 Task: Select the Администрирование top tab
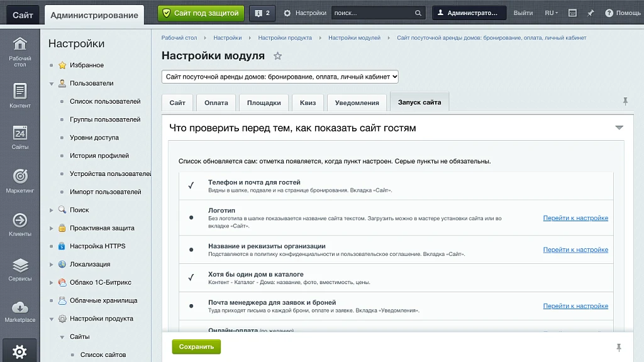[x=94, y=15]
